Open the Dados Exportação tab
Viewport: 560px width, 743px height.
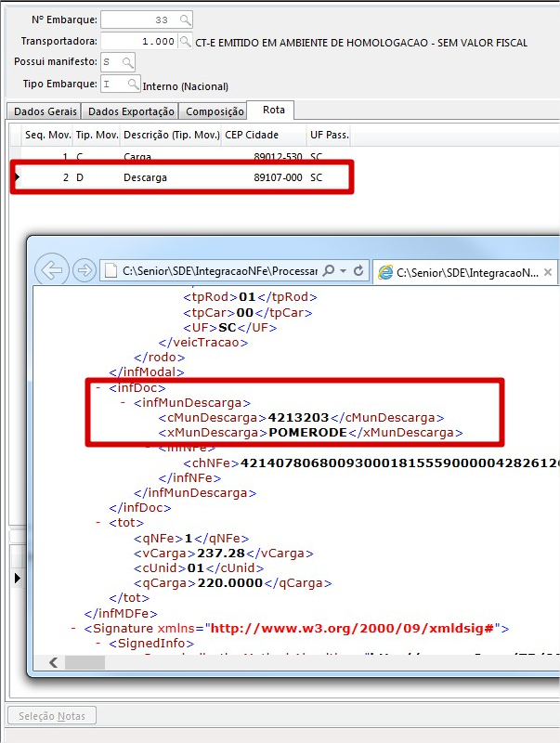130,111
